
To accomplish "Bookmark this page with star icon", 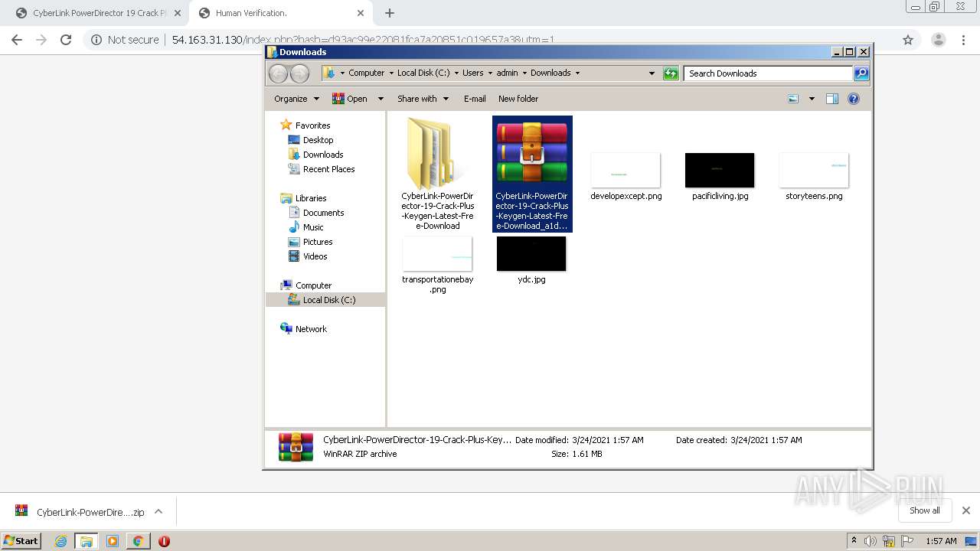I will tap(908, 40).
